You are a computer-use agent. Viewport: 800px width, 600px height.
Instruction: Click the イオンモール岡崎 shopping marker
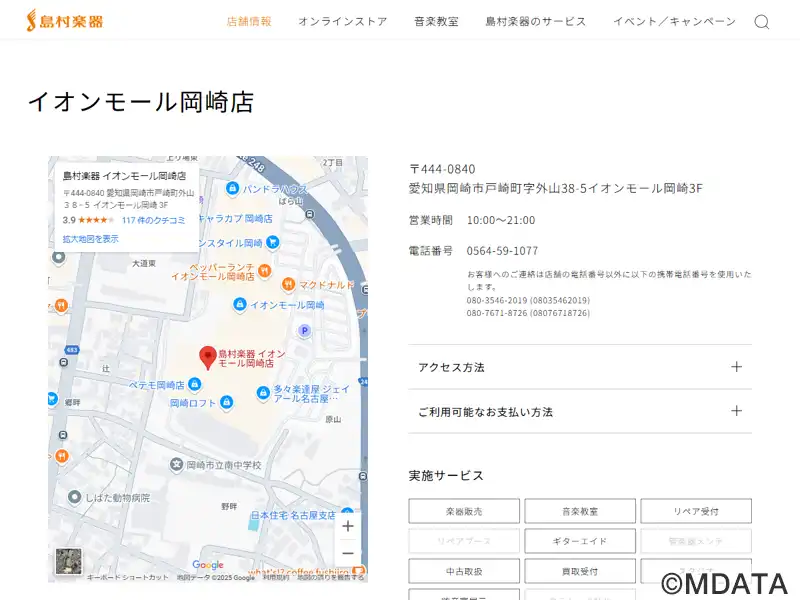[x=239, y=305]
